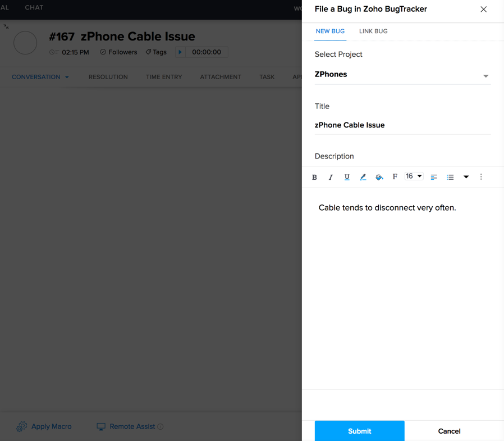The image size is (504, 441).
Task: Switch to the Link Bug tab
Action: click(373, 31)
